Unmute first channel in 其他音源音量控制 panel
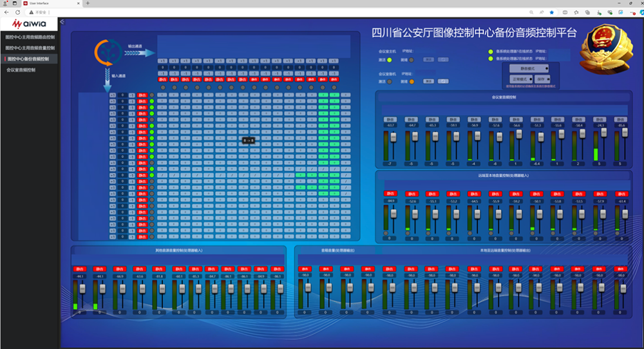The image size is (644, 349). point(80,269)
